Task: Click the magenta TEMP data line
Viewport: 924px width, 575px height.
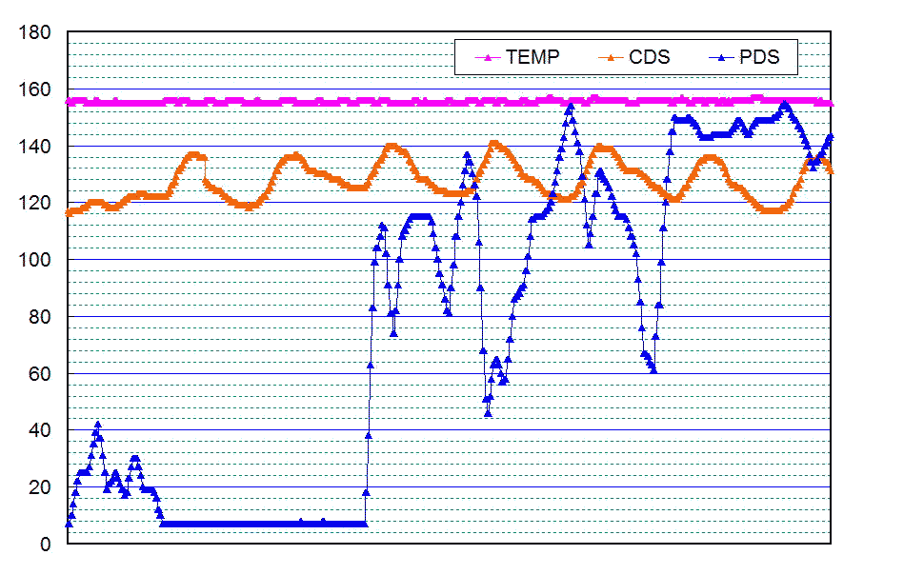Action: click(x=286, y=101)
